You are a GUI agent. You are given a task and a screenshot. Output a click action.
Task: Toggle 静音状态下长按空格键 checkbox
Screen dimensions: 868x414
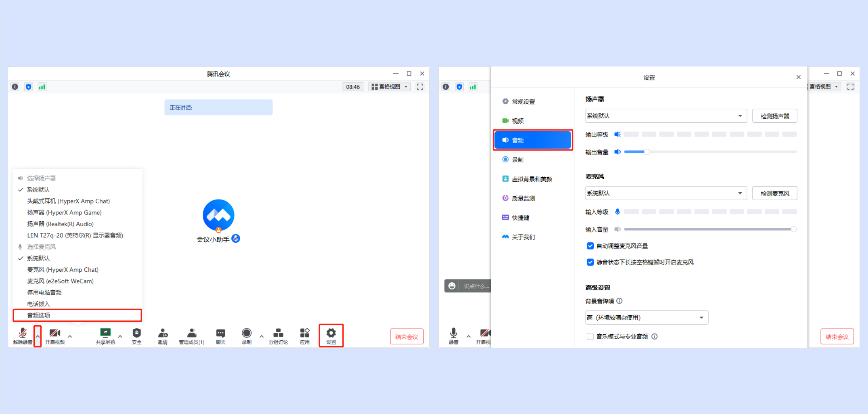coord(590,262)
